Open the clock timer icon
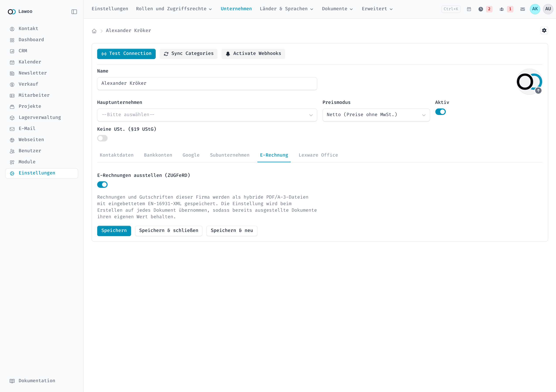 (481, 9)
